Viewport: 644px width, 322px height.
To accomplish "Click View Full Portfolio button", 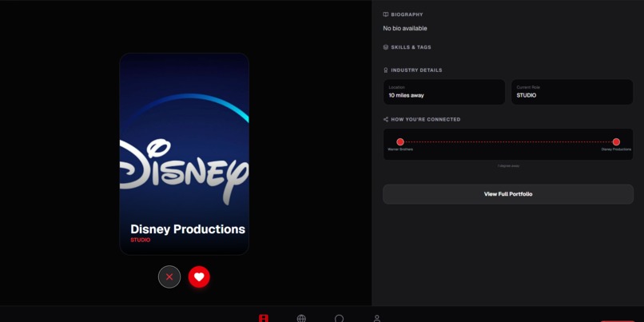I will tap(508, 194).
